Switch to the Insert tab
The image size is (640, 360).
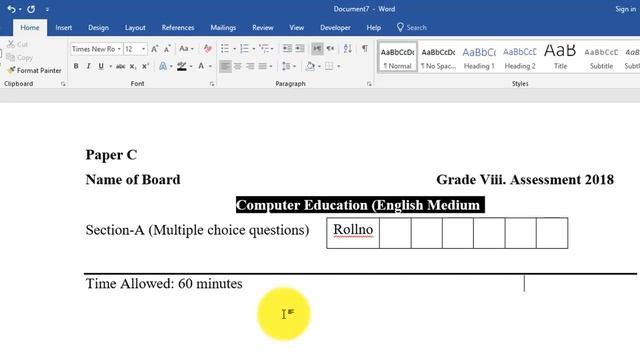click(x=64, y=28)
